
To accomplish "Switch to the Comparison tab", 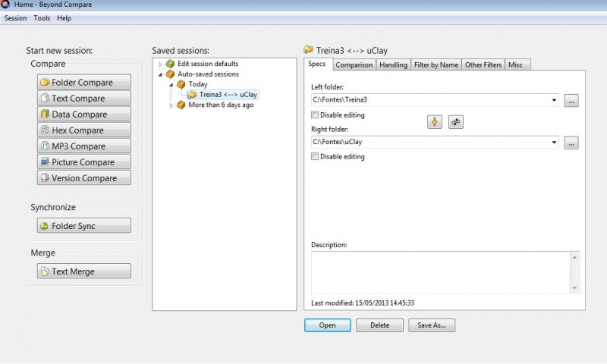I will tap(354, 64).
